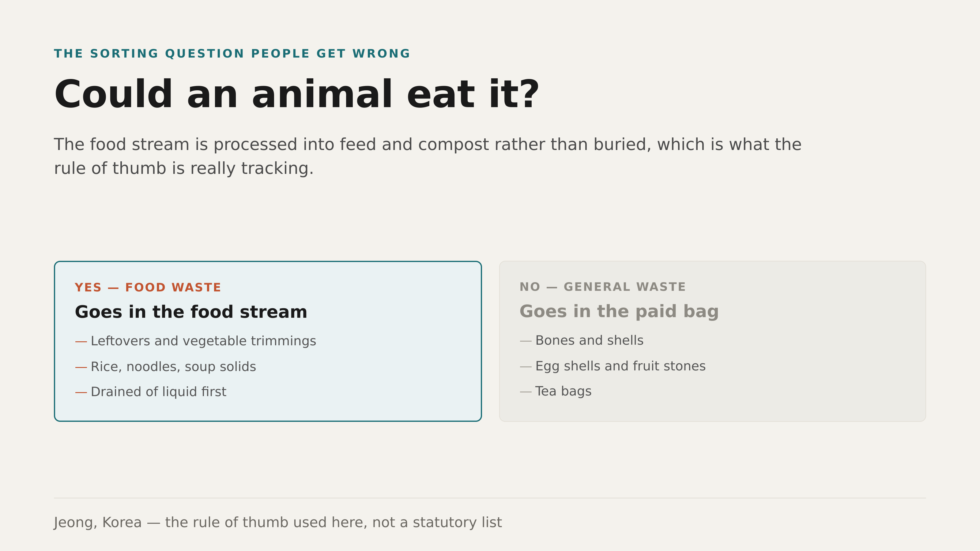Viewport: 980px width, 551px height.
Task: Select the eyebrow text 'The sorting question people get wrong'
Action: point(232,54)
